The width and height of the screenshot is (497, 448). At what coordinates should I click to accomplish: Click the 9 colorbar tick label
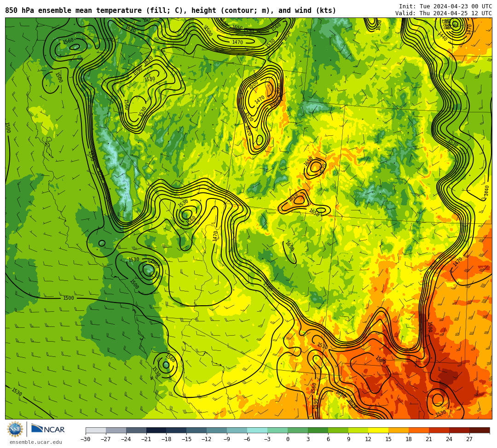click(348, 439)
